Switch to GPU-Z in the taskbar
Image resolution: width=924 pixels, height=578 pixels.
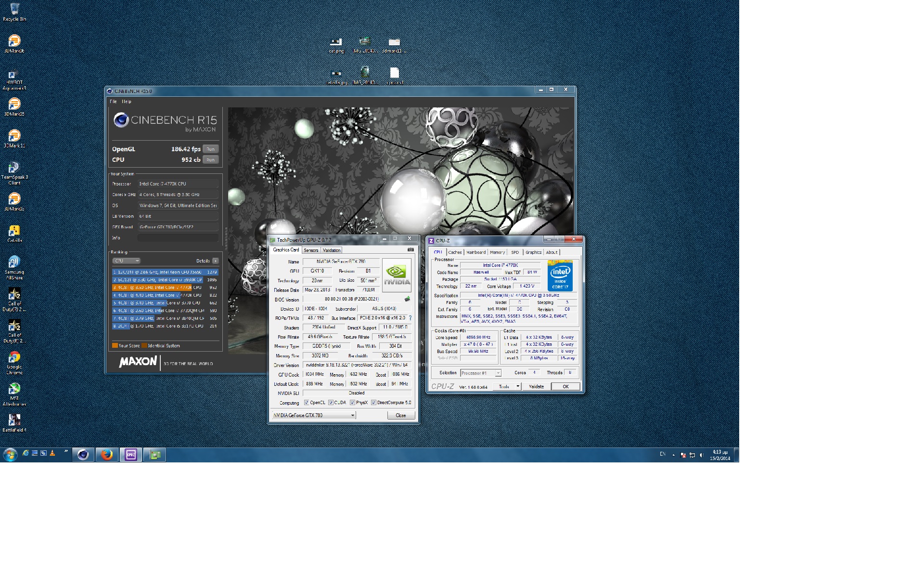pyautogui.click(x=154, y=454)
